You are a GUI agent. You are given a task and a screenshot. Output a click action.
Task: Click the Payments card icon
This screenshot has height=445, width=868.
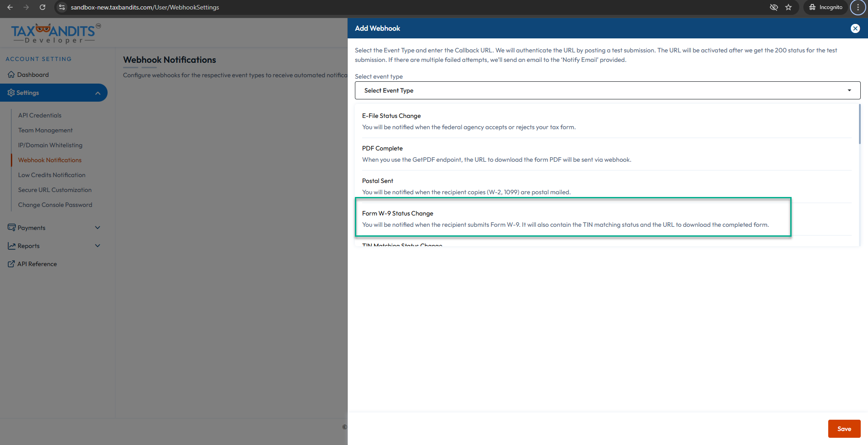tap(11, 227)
